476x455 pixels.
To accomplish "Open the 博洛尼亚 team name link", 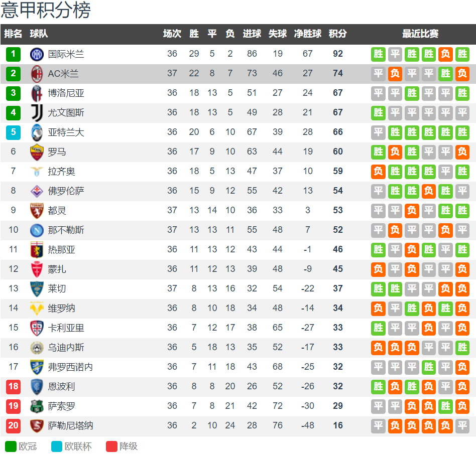I will 66,93.
